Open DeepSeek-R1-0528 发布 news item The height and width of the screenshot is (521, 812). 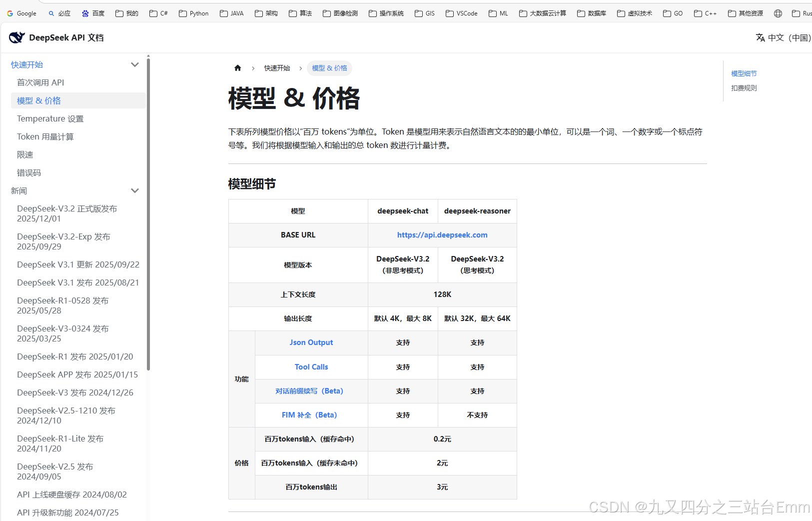78,305
